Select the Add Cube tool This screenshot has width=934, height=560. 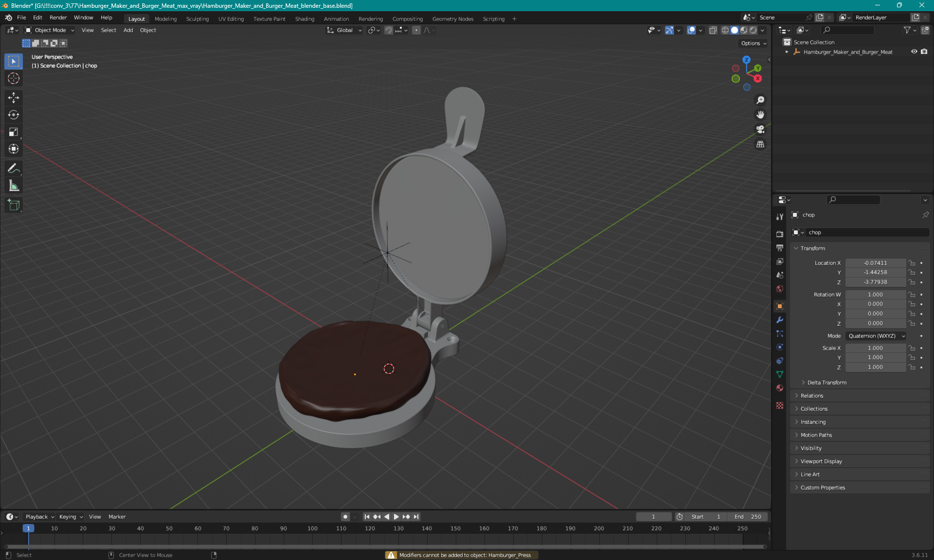click(14, 205)
